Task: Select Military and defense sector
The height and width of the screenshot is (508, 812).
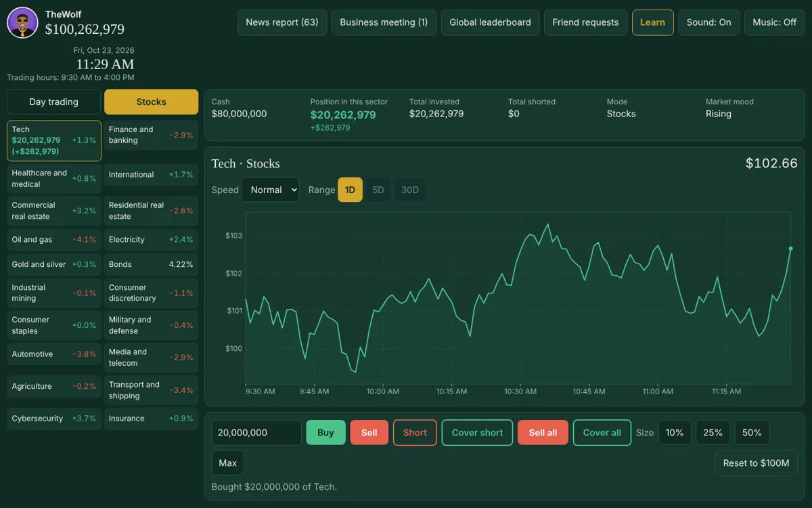Action: pyautogui.click(x=151, y=325)
